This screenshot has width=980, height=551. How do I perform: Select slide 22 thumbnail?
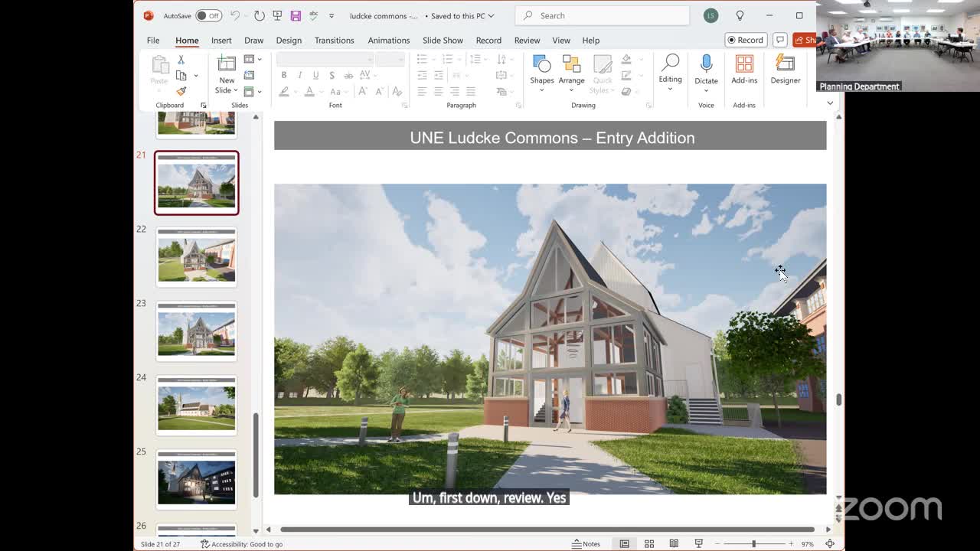pos(197,257)
